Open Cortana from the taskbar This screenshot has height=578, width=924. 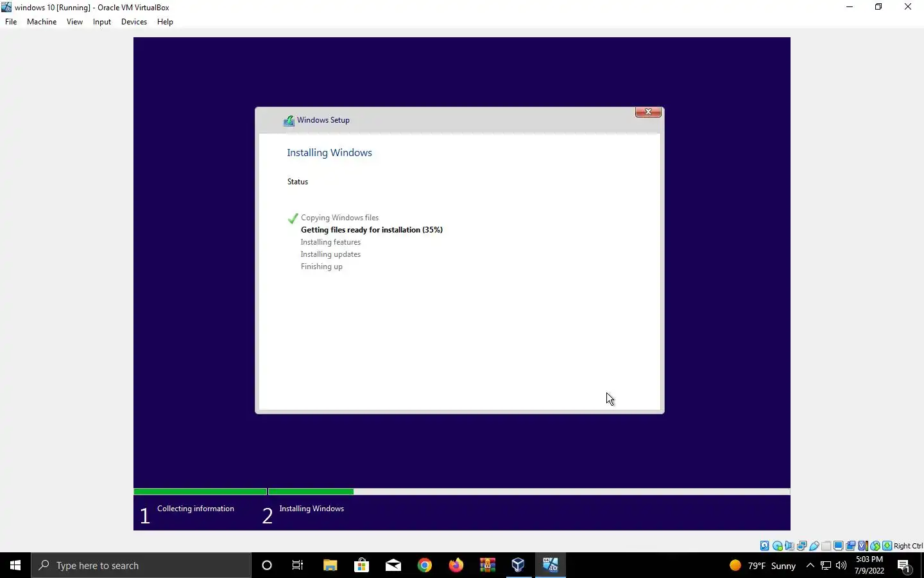point(267,565)
